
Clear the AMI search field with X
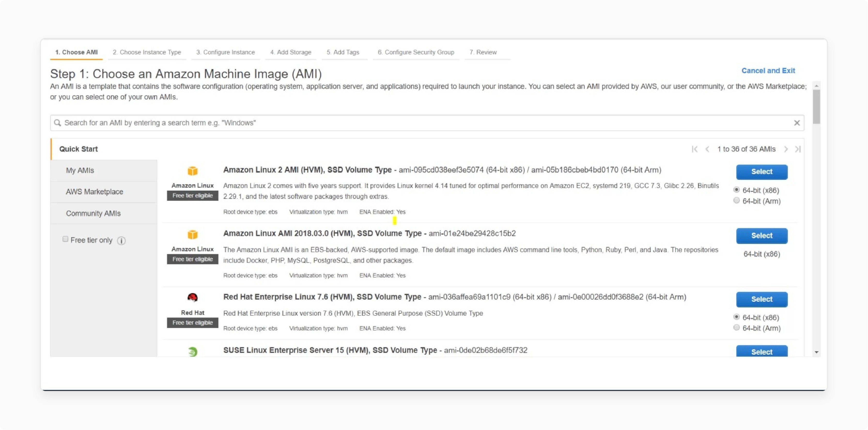[x=797, y=123]
